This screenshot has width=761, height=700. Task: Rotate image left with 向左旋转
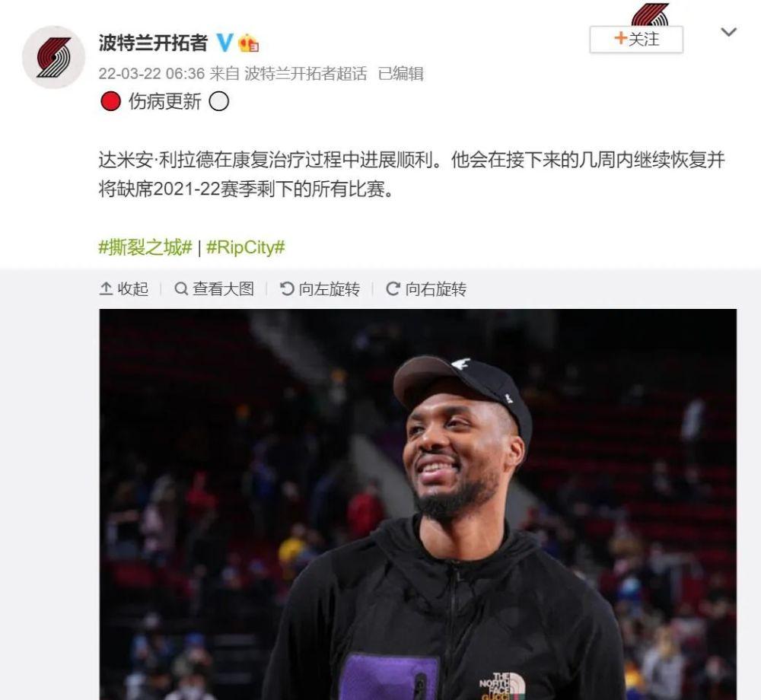click(x=320, y=288)
